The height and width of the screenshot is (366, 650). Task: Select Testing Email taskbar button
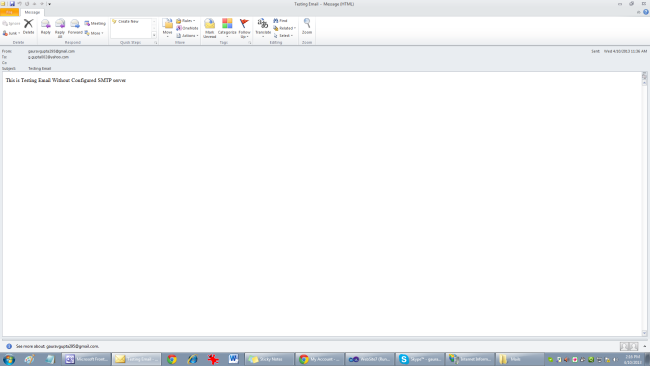click(x=137, y=359)
